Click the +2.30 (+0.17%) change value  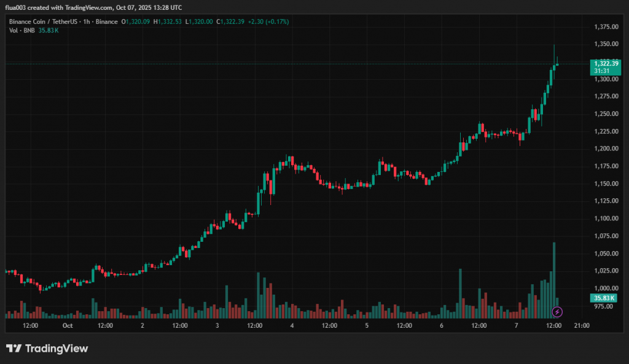point(268,21)
